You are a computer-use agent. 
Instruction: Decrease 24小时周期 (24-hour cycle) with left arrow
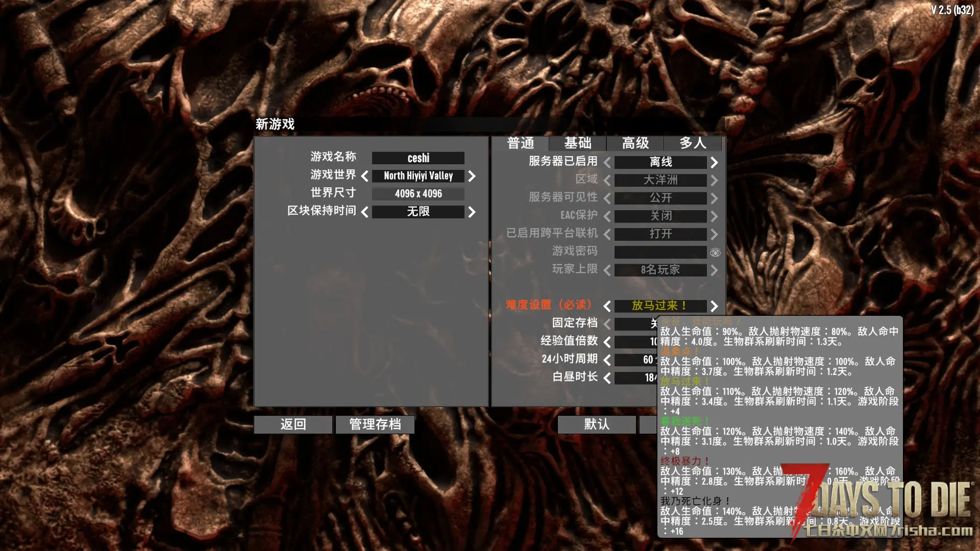tap(607, 360)
